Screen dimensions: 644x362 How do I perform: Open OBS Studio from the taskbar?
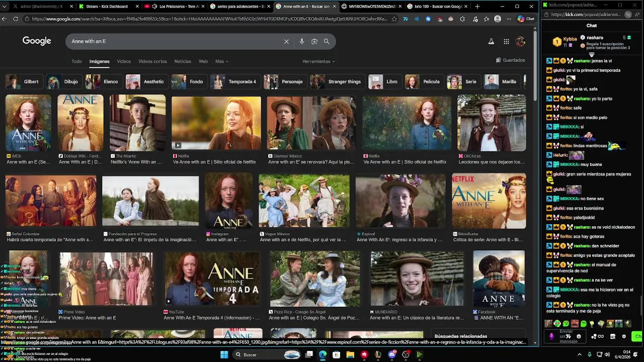(x=406, y=354)
